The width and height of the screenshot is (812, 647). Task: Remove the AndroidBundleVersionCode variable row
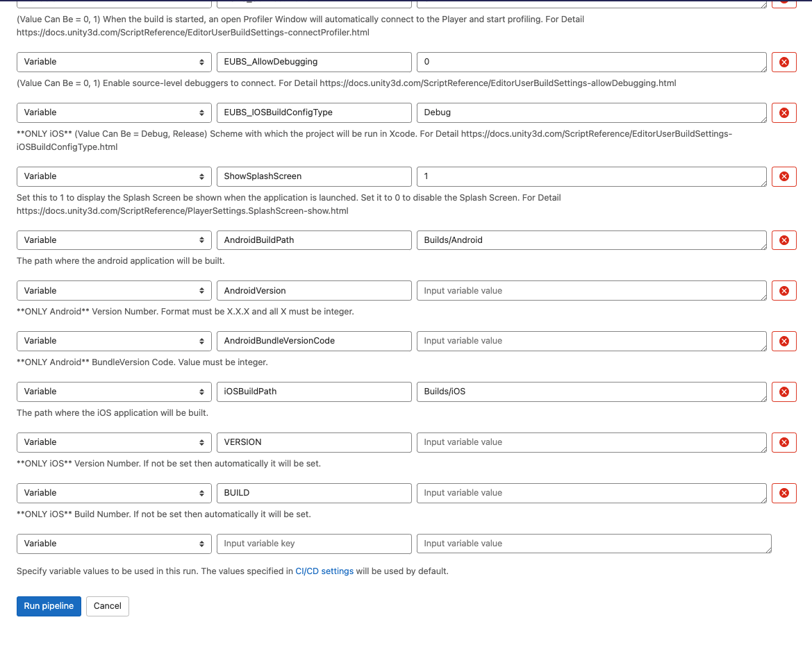[x=784, y=341]
